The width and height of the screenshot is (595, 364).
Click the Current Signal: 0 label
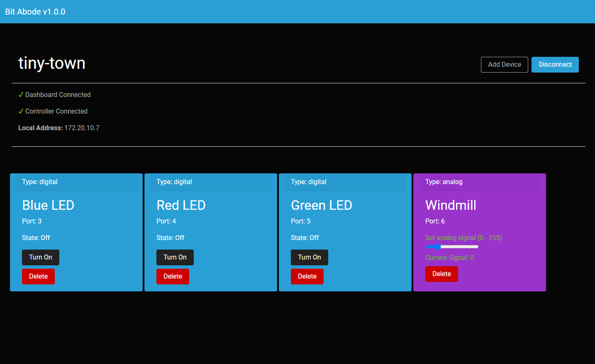449,258
